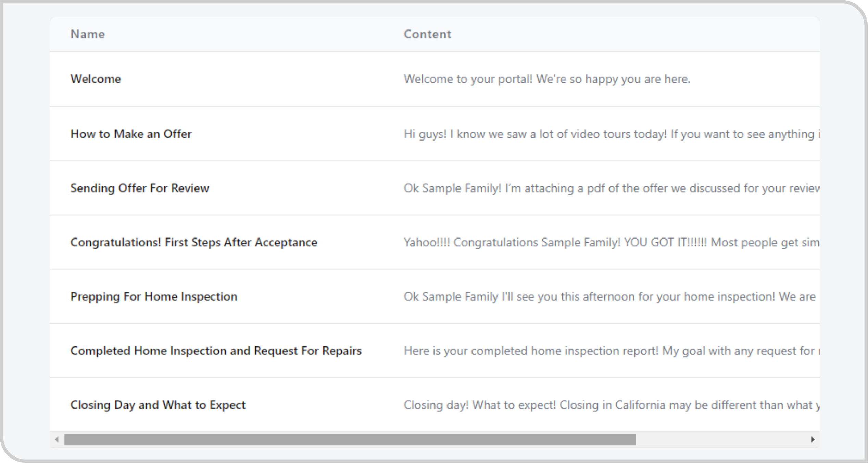Viewport: 868px width, 463px height.
Task: Open Congratulations! First Steps After Acceptance
Action: [194, 242]
